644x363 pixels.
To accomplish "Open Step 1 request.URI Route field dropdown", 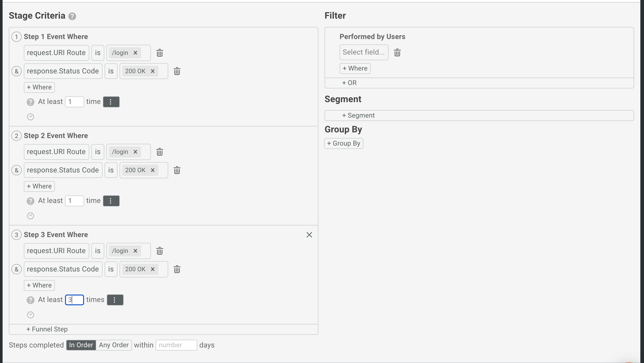I will (56, 53).
